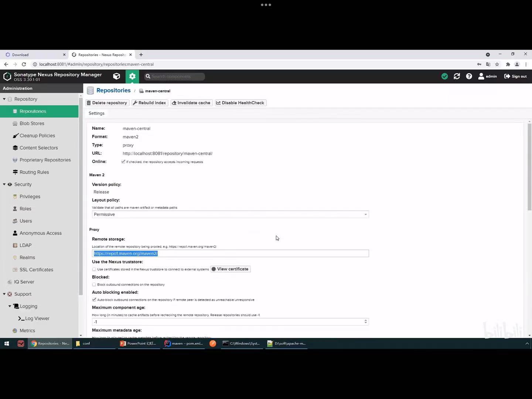Toggle Auto blocking enabled checkbox

[94, 300]
